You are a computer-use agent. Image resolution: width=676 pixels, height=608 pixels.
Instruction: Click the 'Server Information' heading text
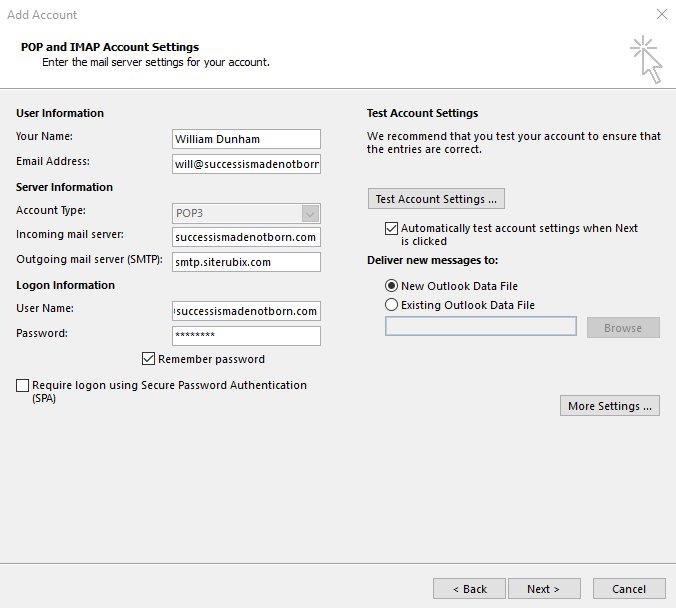[64, 187]
